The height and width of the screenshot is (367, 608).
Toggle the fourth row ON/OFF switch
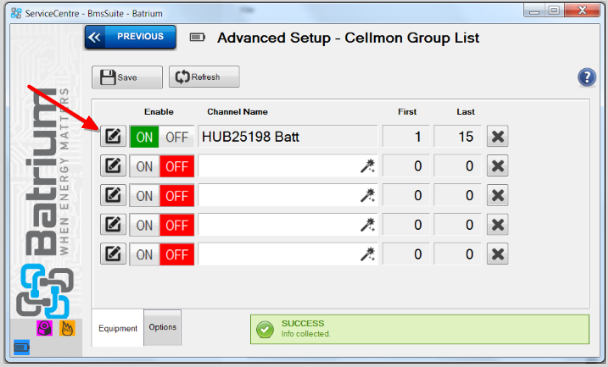point(162,225)
